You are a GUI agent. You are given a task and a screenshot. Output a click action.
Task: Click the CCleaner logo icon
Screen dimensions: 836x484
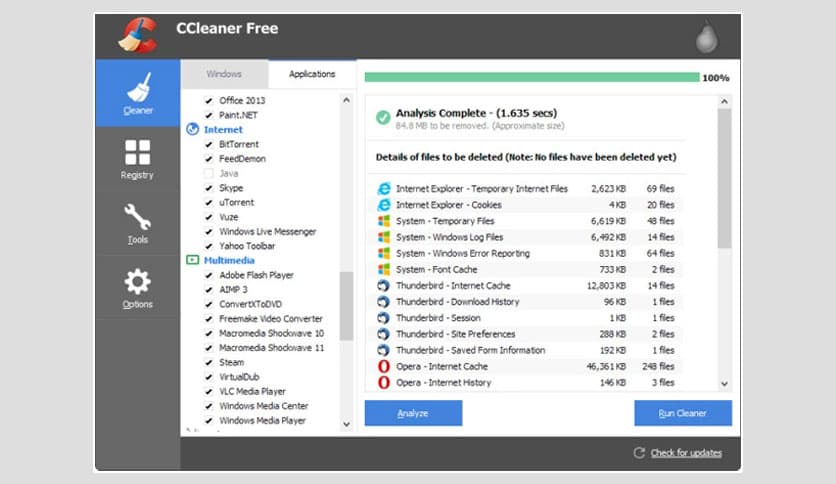tap(138, 36)
